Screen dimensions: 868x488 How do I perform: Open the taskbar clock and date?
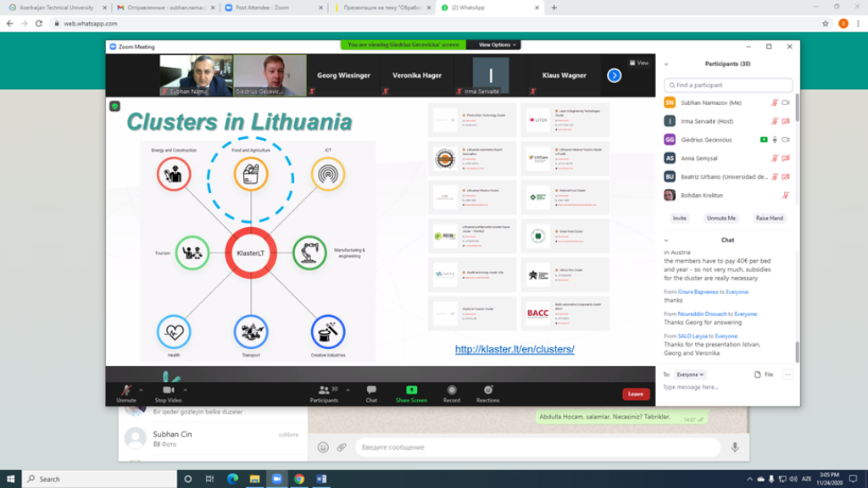(829, 479)
